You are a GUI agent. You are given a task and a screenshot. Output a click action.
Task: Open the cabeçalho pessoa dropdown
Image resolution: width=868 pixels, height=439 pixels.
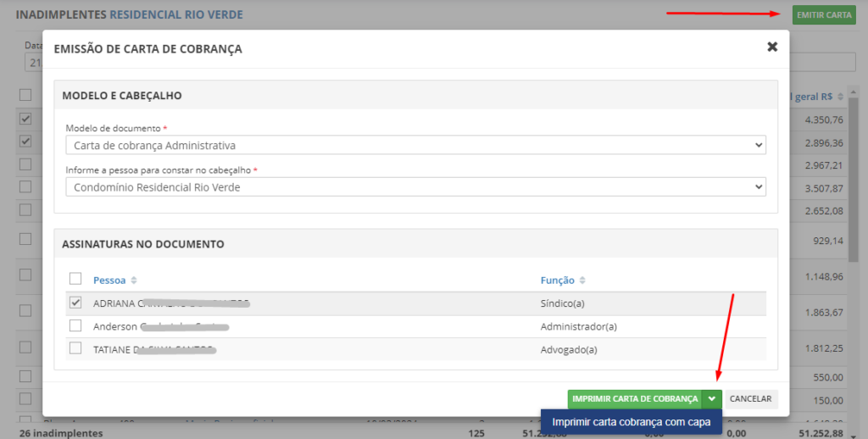[x=415, y=187]
